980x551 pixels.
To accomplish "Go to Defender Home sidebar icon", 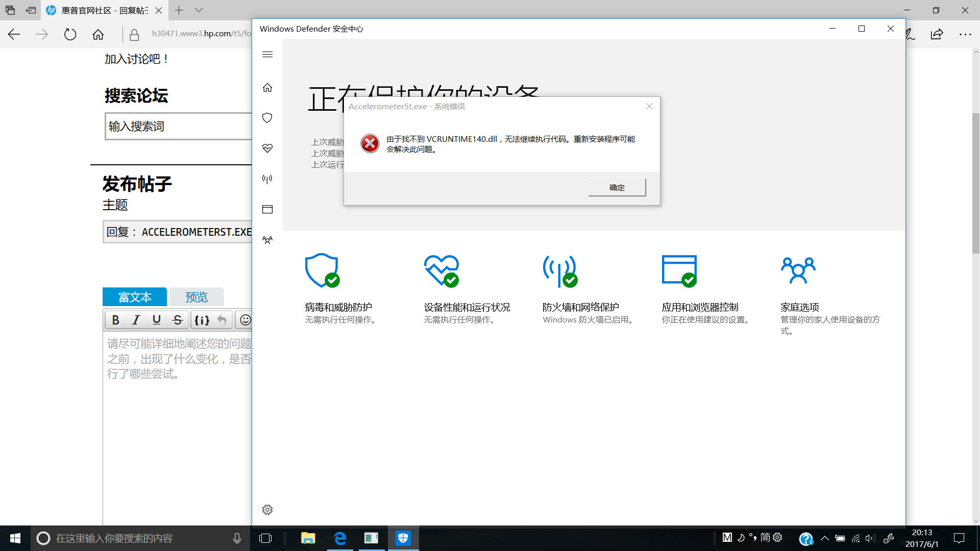I will click(267, 88).
